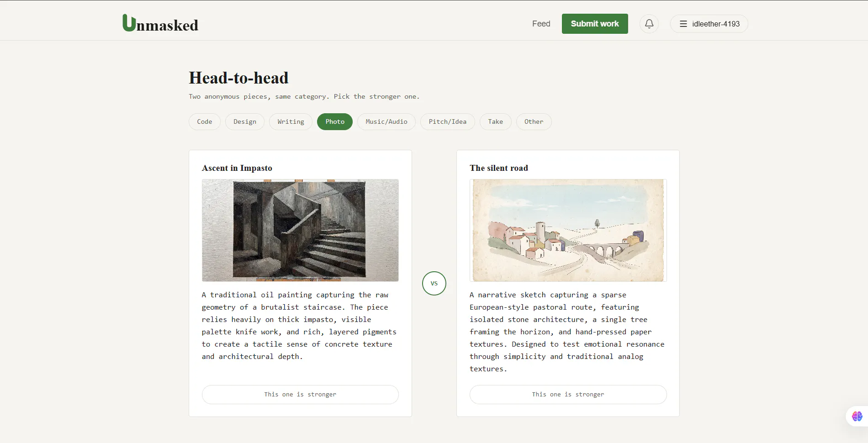Open the floating brain assistant icon
Viewport: 868px width, 443px height.
[x=857, y=416]
